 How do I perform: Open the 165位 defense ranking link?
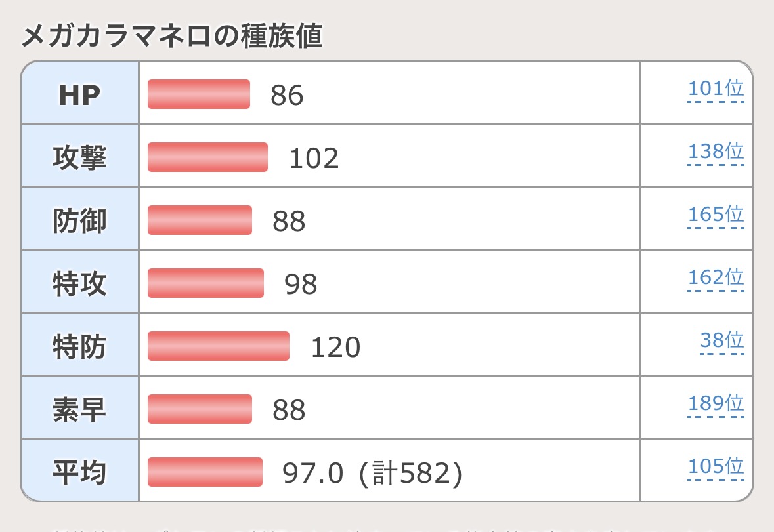click(716, 215)
